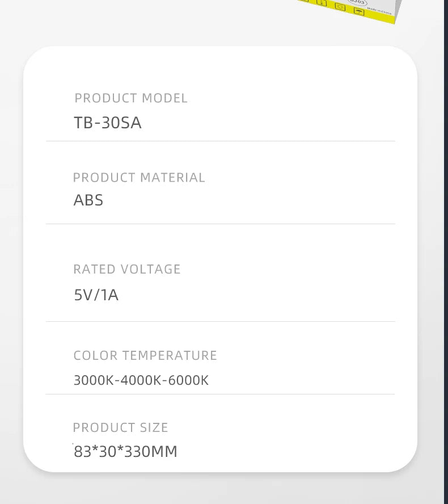Click the PRODUCT MATERIAL heading
The width and height of the screenshot is (448, 504).
tap(139, 178)
